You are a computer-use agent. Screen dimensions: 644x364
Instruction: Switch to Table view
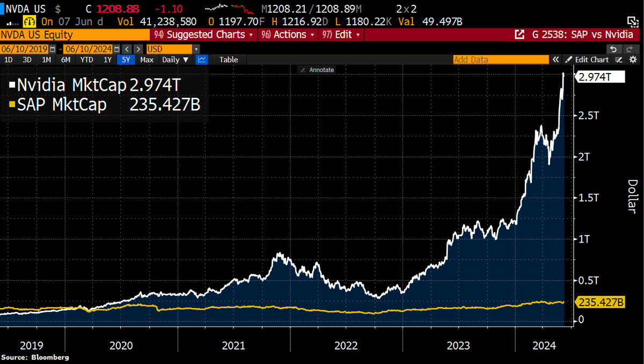229,60
